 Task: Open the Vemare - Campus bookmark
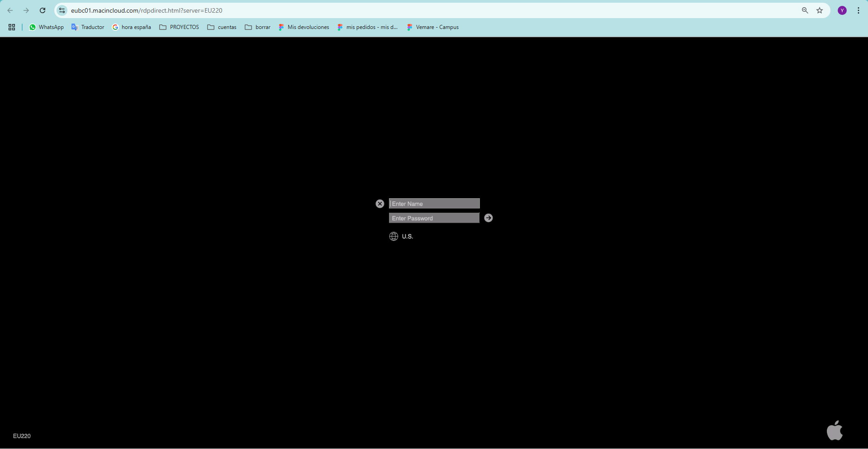pyautogui.click(x=432, y=27)
